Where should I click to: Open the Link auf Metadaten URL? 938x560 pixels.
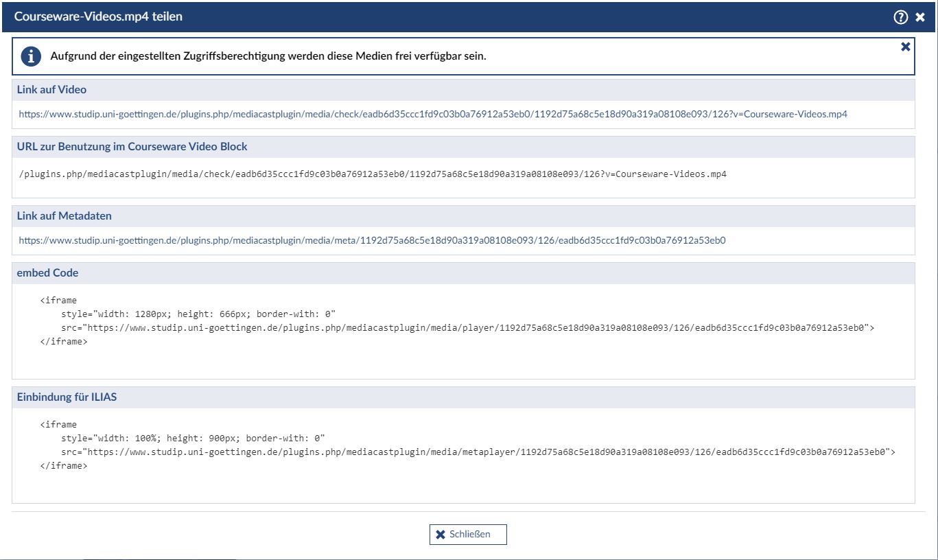pyautogui.click(x=372, y=240)
